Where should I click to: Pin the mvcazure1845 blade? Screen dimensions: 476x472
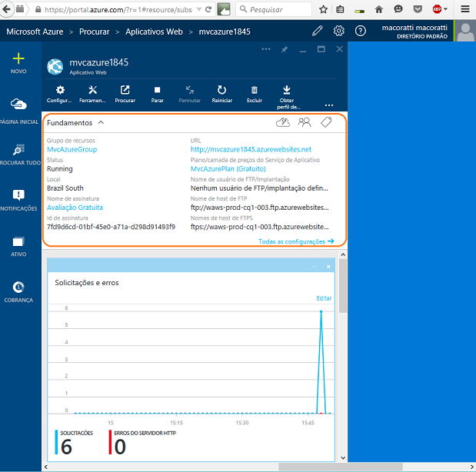click(x=285, y=49)
